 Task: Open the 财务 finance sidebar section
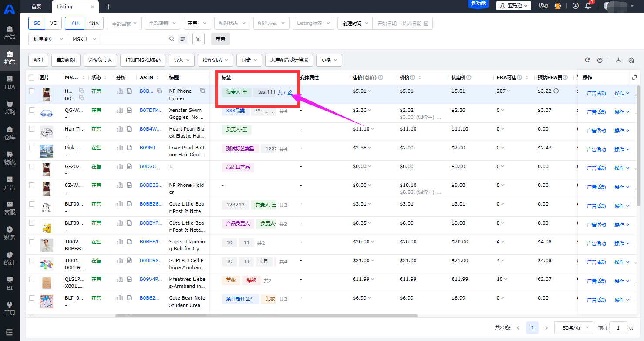10,233
